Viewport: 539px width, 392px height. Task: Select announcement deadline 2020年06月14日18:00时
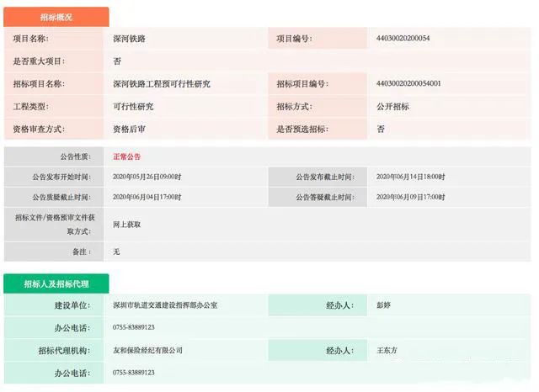410,177
